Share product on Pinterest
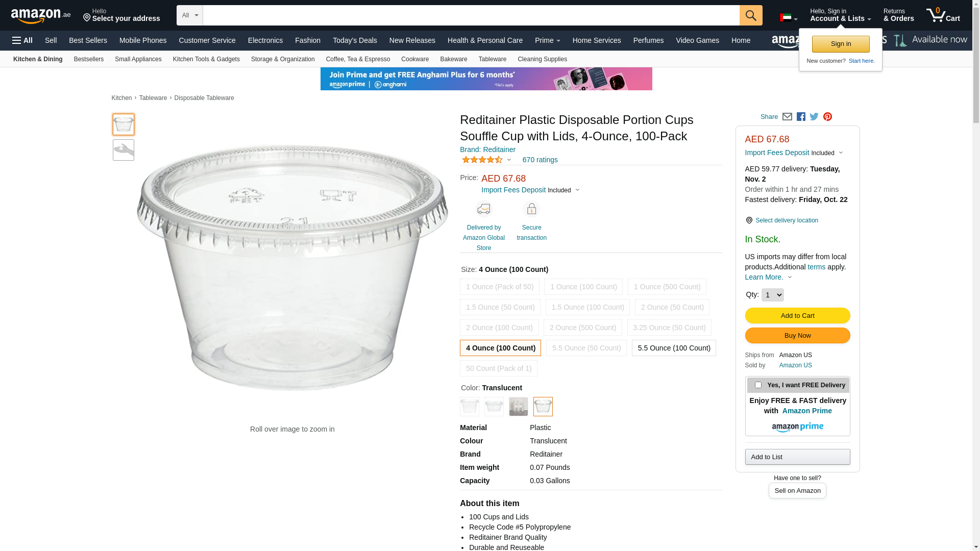 [827, 117]
